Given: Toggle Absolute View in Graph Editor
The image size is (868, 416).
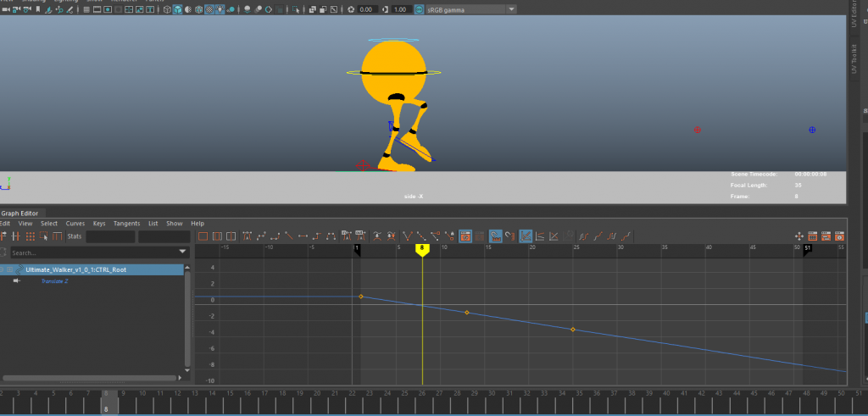Looking at the screenshot, I should pyautogui.click(x=526, y=236).
